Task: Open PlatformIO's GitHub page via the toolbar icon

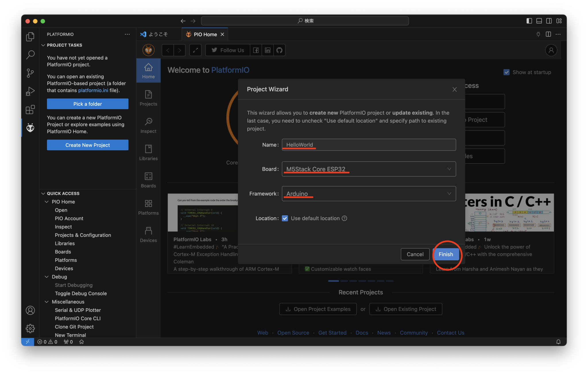Action: pos(279,50)
